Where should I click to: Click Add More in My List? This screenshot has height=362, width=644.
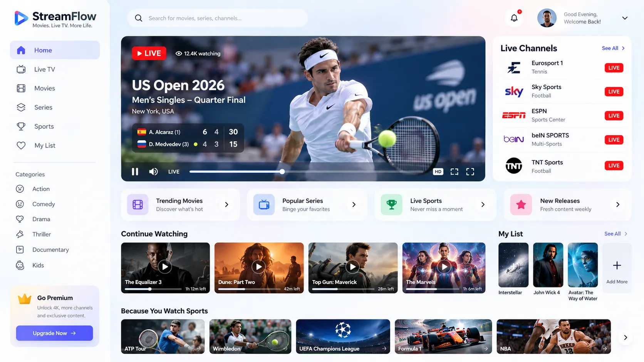click(x=617, y=267)
